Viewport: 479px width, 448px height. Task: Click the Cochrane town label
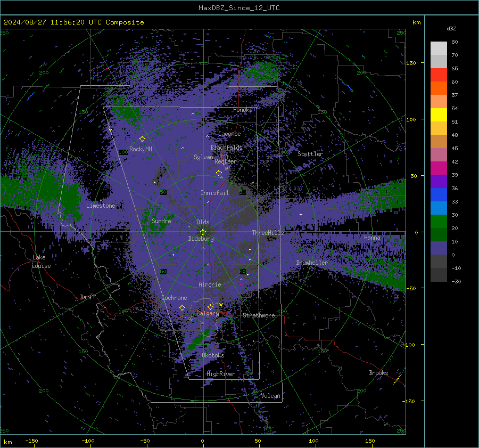coord(174,298)
